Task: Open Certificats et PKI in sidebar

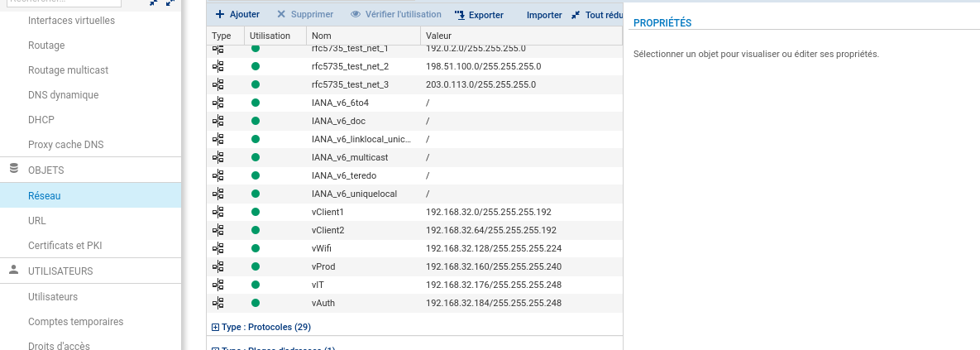Action: coord(65,246)
